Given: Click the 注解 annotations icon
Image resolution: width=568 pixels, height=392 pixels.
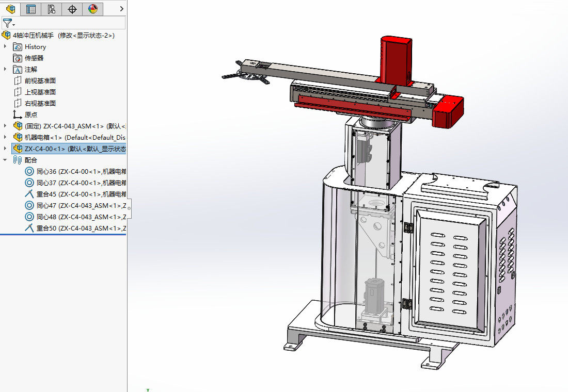Looking at the screenshot, I should point(18,69).
